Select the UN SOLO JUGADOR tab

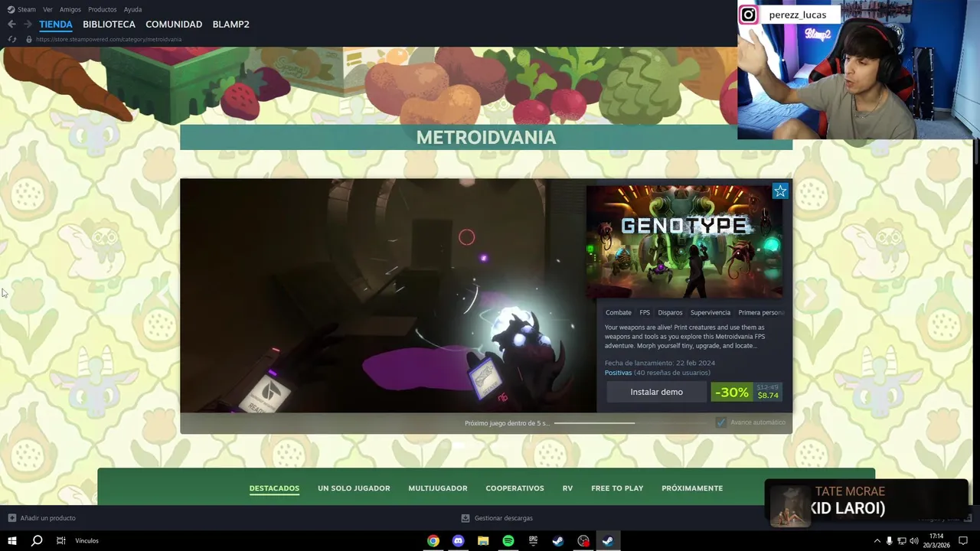354,488
